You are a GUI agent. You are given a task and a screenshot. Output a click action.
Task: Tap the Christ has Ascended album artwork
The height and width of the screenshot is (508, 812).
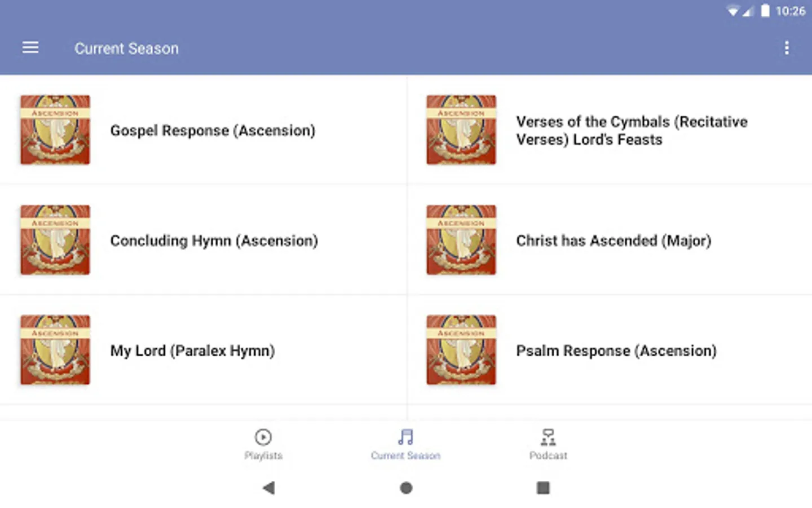coord(461,240)
